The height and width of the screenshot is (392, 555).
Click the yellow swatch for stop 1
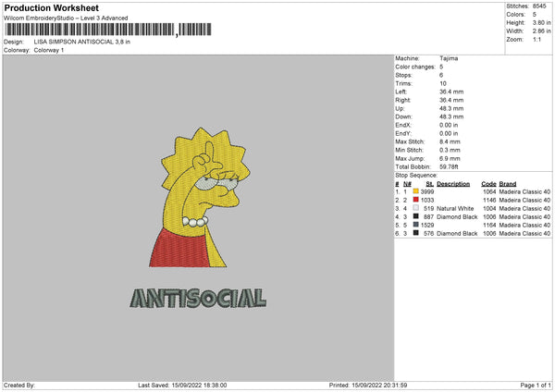point(415,191)
